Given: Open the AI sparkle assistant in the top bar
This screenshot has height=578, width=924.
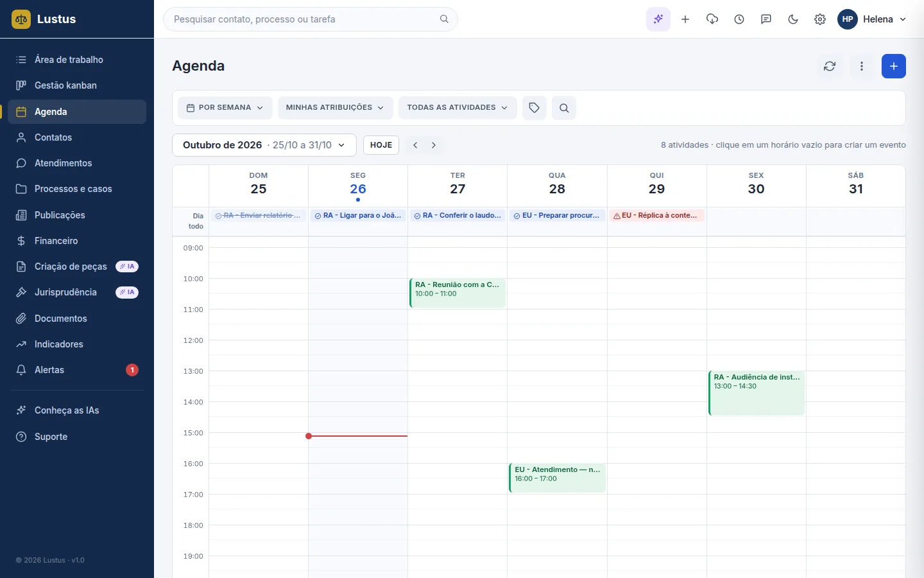Looking at the screenshot, I should pos(658,19).
